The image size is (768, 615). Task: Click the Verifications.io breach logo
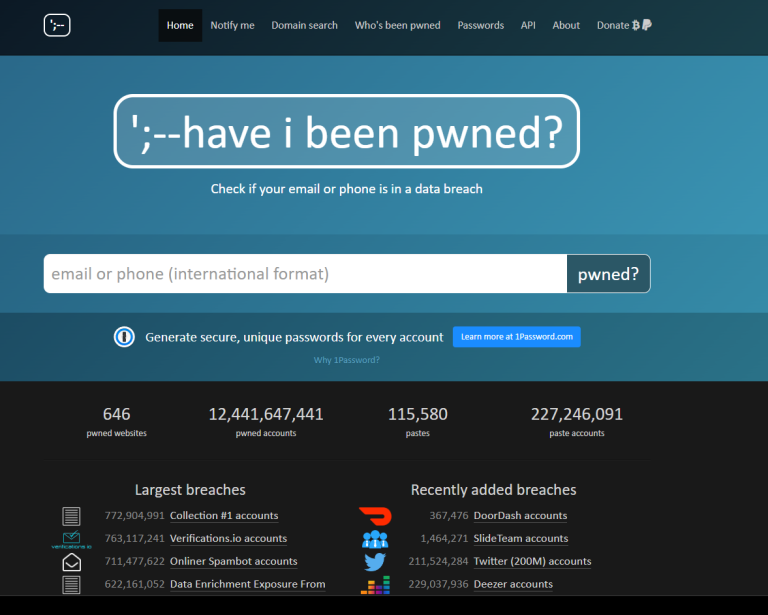[71, 540]
